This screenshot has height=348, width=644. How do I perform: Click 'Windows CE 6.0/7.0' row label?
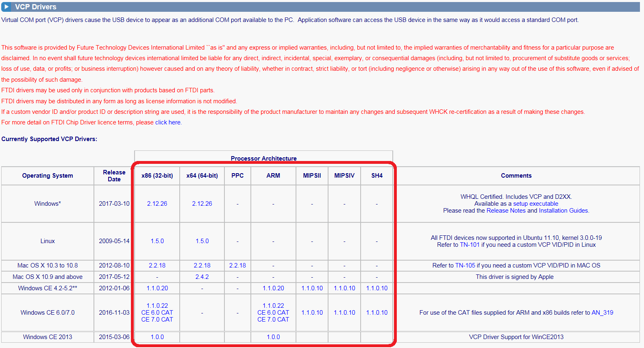click(x=48, y=313)
